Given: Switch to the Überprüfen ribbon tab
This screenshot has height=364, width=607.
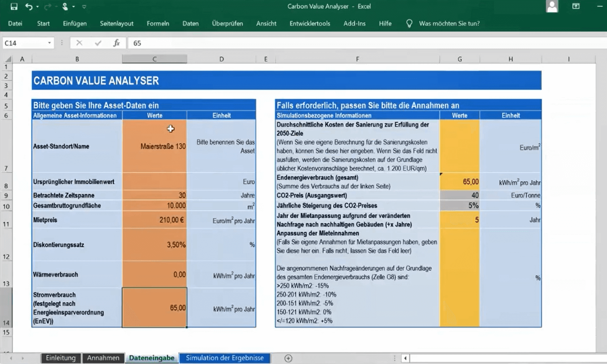Looking at the screenshot, I should 227,23.
